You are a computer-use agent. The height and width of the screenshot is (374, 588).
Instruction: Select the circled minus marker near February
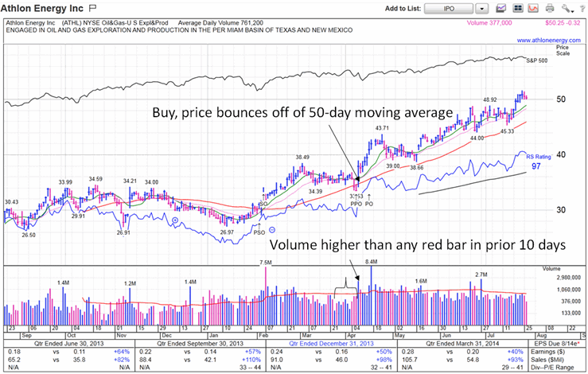tap(272, 230)
